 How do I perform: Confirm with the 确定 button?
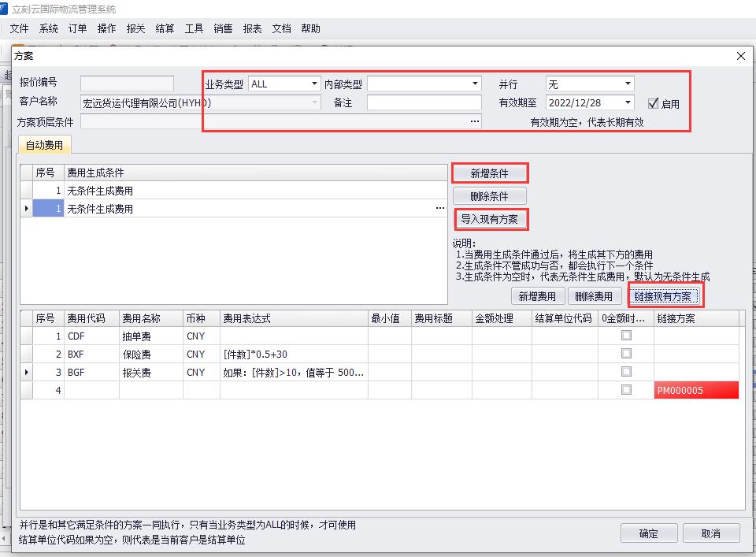tap(648, 533)
